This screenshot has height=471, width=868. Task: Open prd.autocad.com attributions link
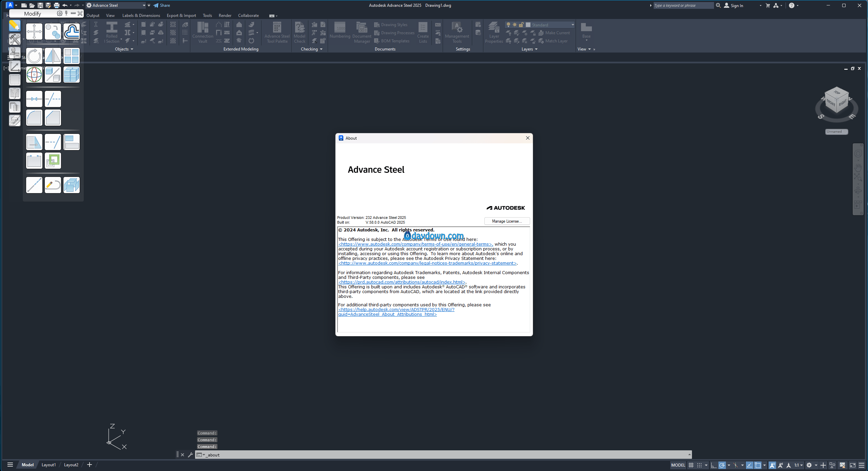click(x=402, y=282)
